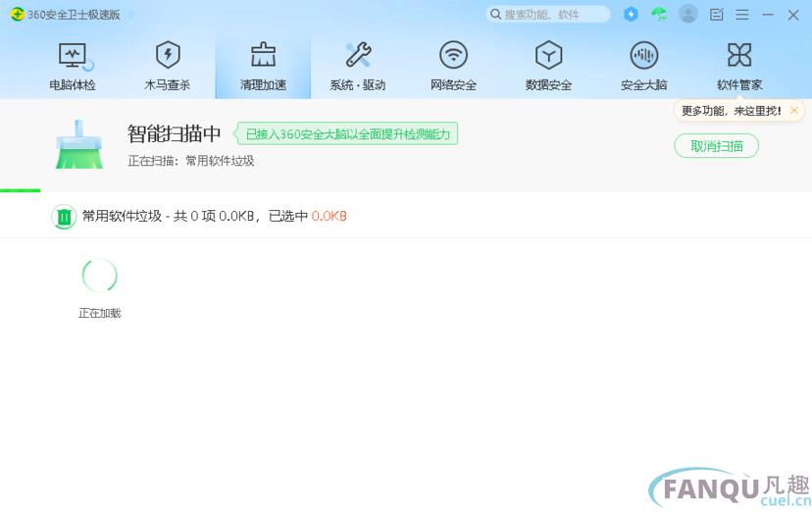Open 安全大脑 security brain

tap(643, 65)
